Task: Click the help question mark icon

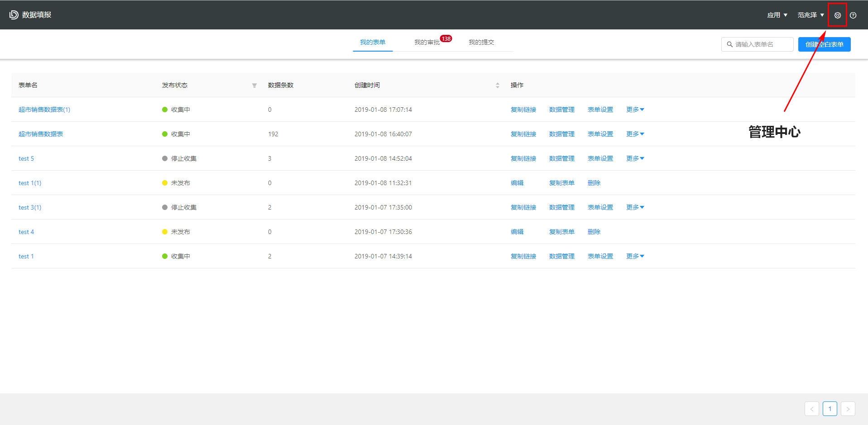Action: point(853,15)
